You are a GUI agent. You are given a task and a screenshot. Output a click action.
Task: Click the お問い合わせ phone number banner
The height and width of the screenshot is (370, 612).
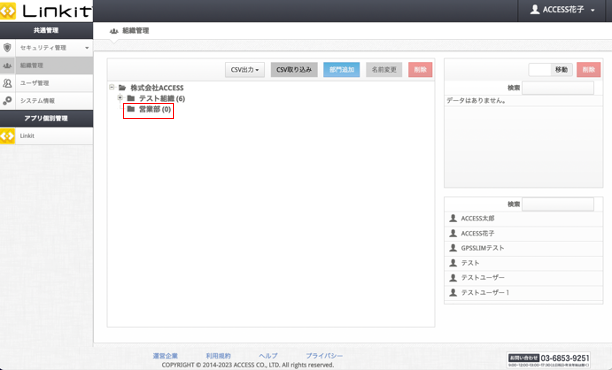point(548,359)
